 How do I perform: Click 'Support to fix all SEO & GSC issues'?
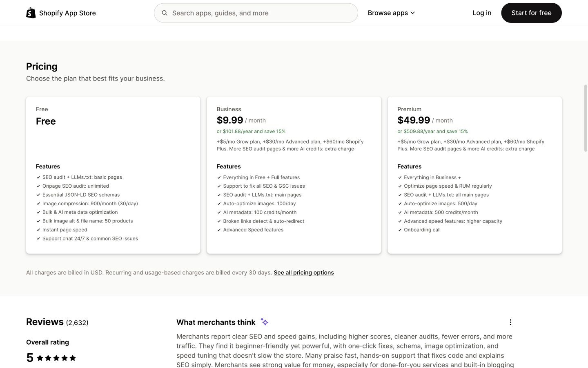click(x=264, y=186)
